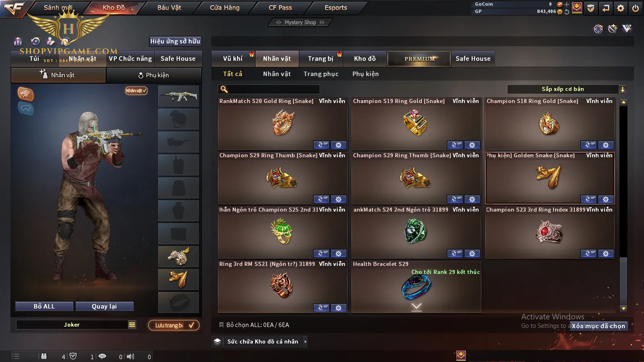Open settings gear on Golden Snake item

[x=606, y=199]
